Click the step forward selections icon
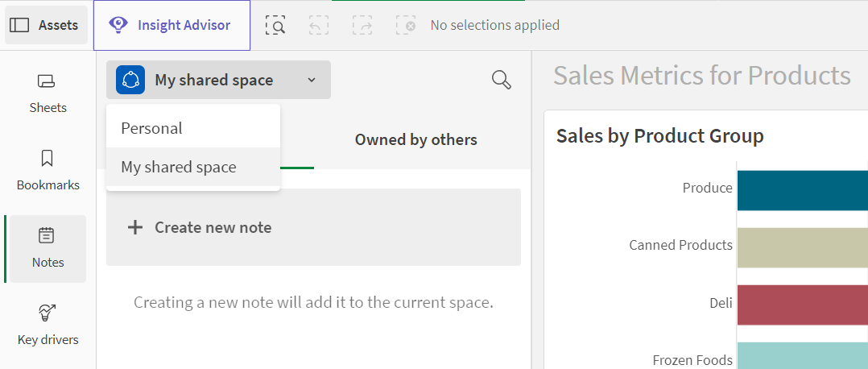 click(362, 26)
